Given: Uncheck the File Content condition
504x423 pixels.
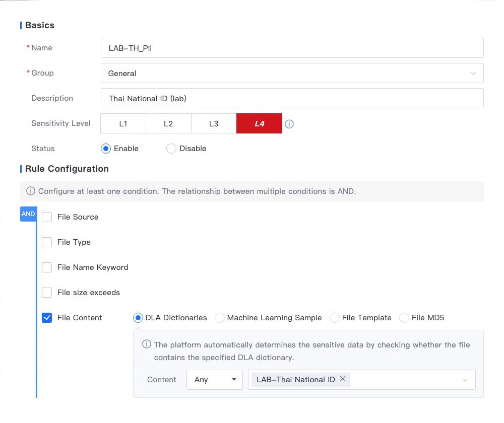Looking at the screenshot, I should (x=47, y=318).
